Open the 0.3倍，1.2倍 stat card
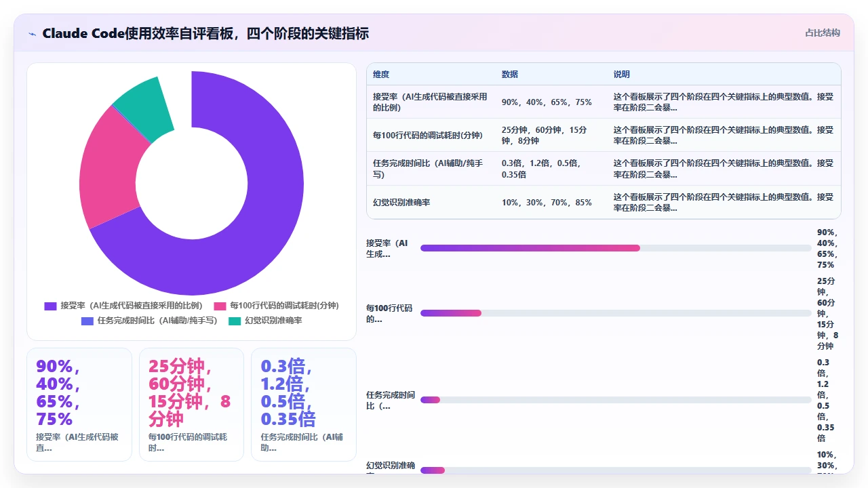The width and height of the screenshot is (868, 488). [x=304, y=405]
